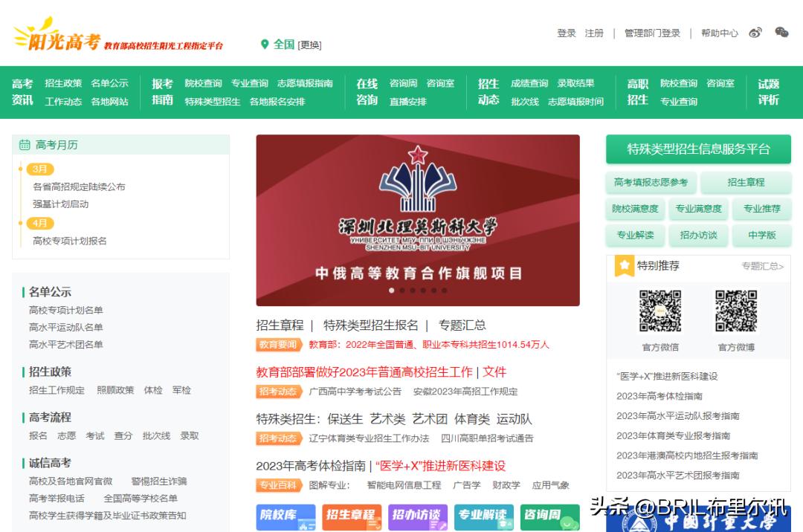Click the WeChat icon at top right

coord(781,33)
